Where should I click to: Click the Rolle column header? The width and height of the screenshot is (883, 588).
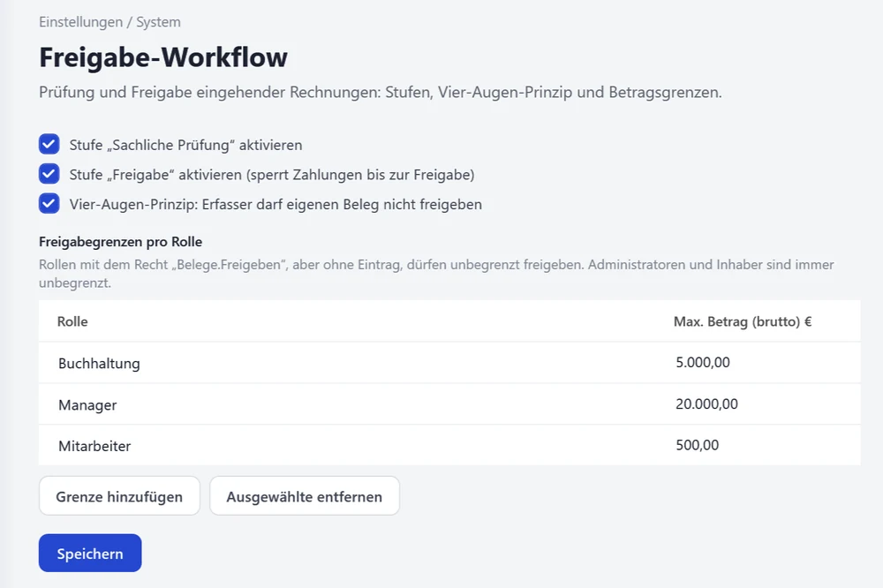point(72,321)
